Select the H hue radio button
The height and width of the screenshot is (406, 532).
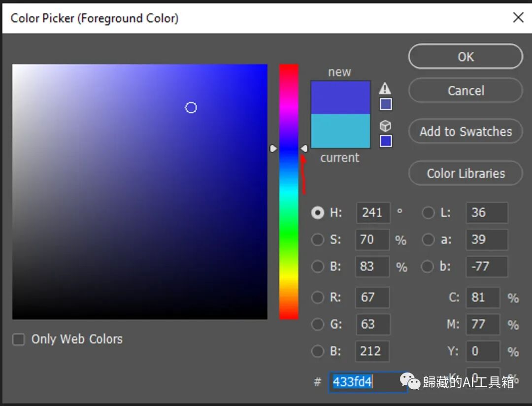(318, 213)
